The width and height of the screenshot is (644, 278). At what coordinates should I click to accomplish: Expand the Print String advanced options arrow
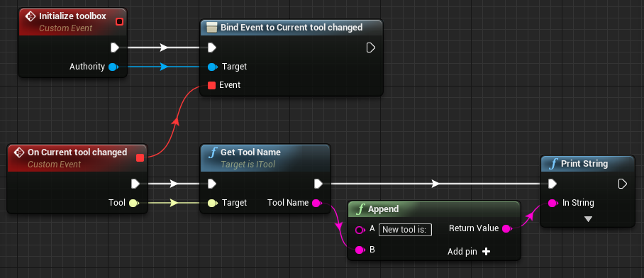pyautogui.click(x=588, y=219)
